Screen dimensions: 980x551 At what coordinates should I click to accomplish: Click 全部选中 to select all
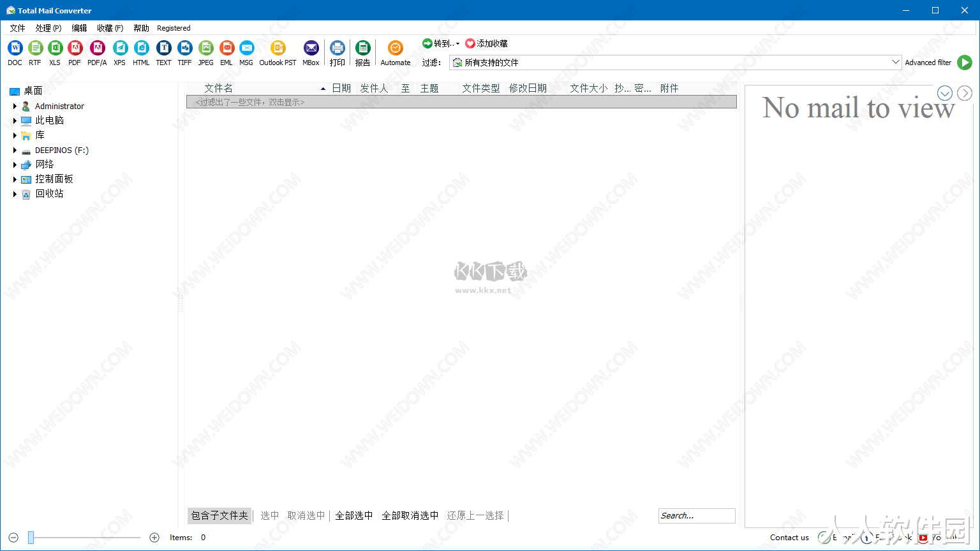(354, 515)
